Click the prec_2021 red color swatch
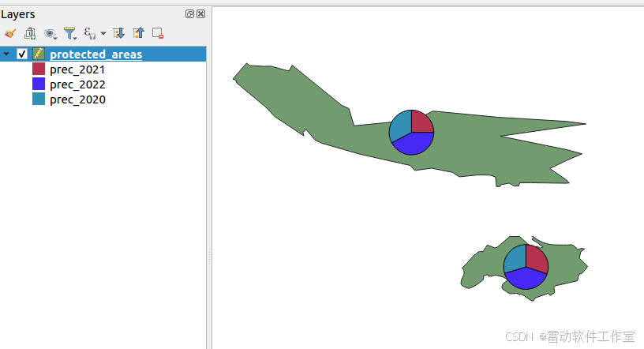 coord(39,69)
